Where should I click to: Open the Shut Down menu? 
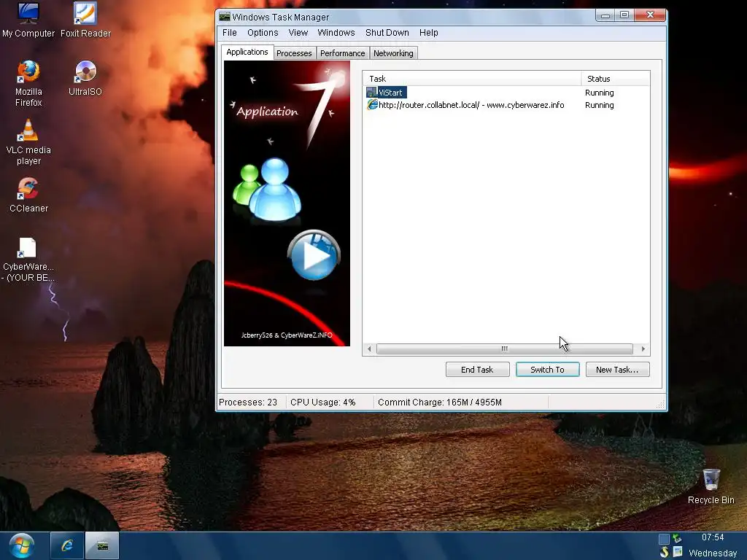click(x=387, y=32)
